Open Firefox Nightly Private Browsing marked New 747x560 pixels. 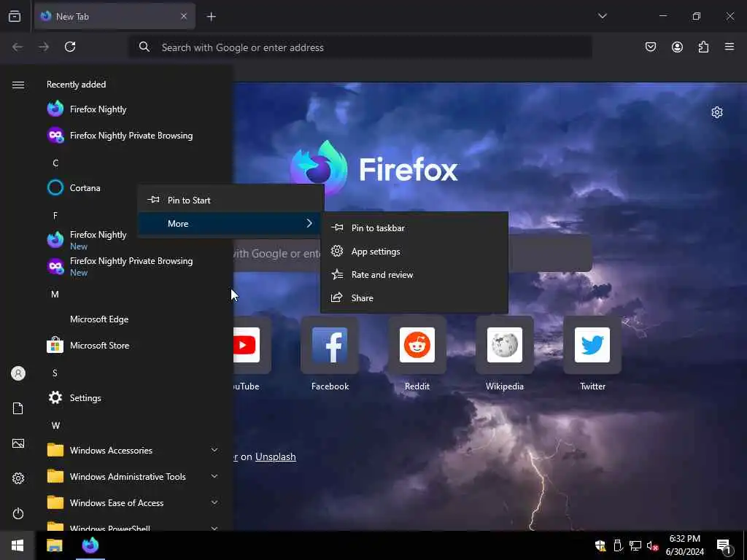[133, 265]
